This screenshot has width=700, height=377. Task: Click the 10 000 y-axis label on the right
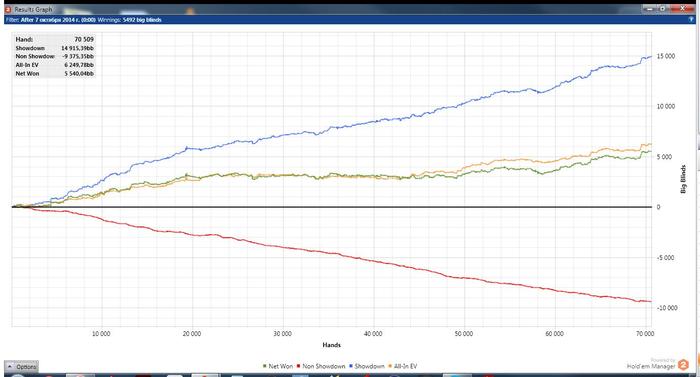coord(665,106)
